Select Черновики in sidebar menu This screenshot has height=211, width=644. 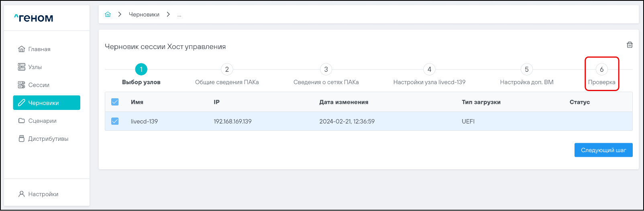47,103
